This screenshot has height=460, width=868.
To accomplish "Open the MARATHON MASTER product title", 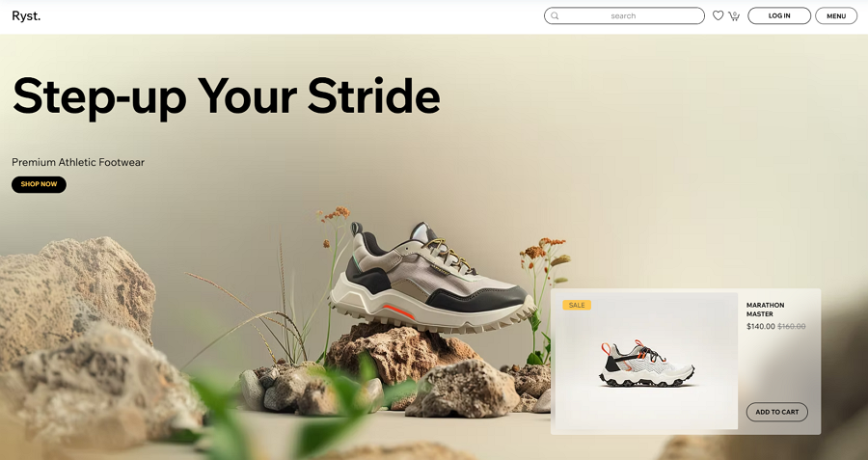I will (x=765, y=310).
